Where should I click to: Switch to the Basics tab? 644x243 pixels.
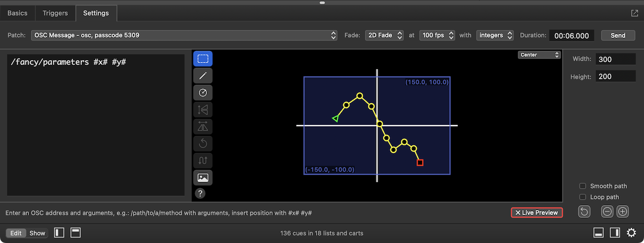click(x=18, y=13)
